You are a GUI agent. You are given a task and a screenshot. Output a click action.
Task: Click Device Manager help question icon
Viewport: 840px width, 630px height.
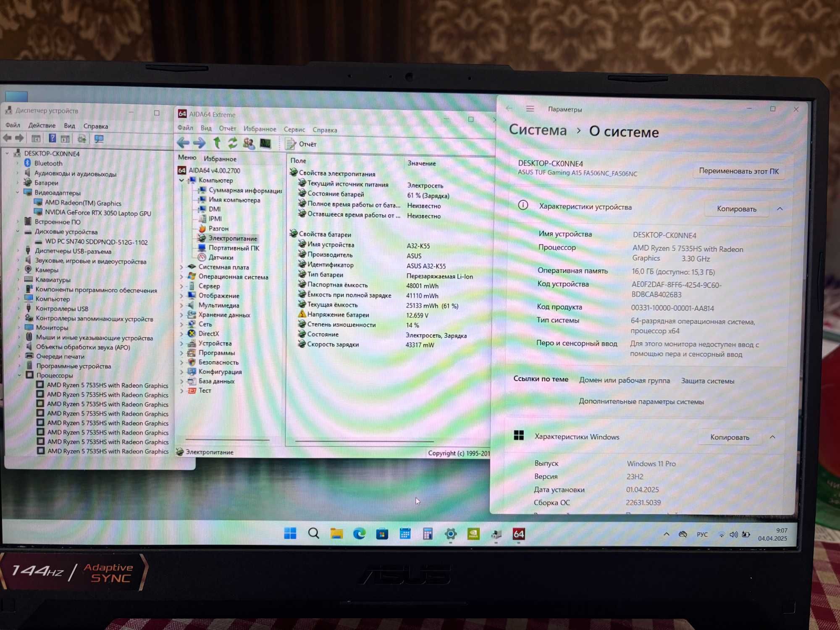click(52, 138)
